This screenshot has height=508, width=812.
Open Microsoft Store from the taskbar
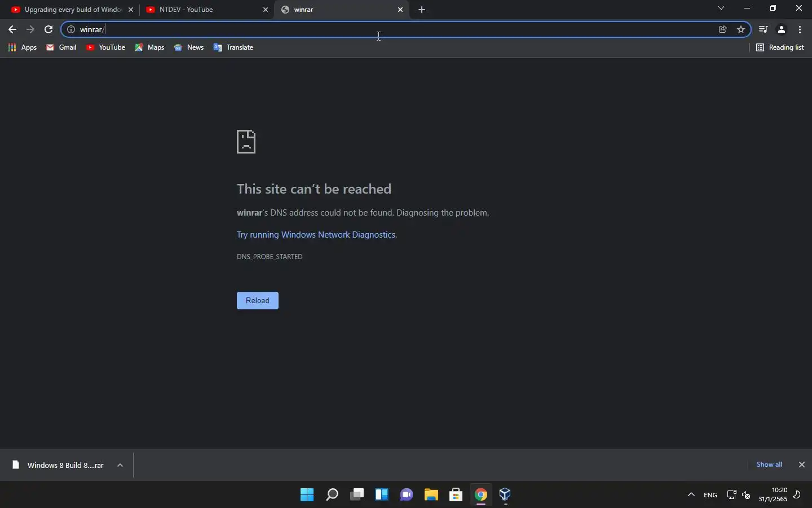click(x=457, y=496)
